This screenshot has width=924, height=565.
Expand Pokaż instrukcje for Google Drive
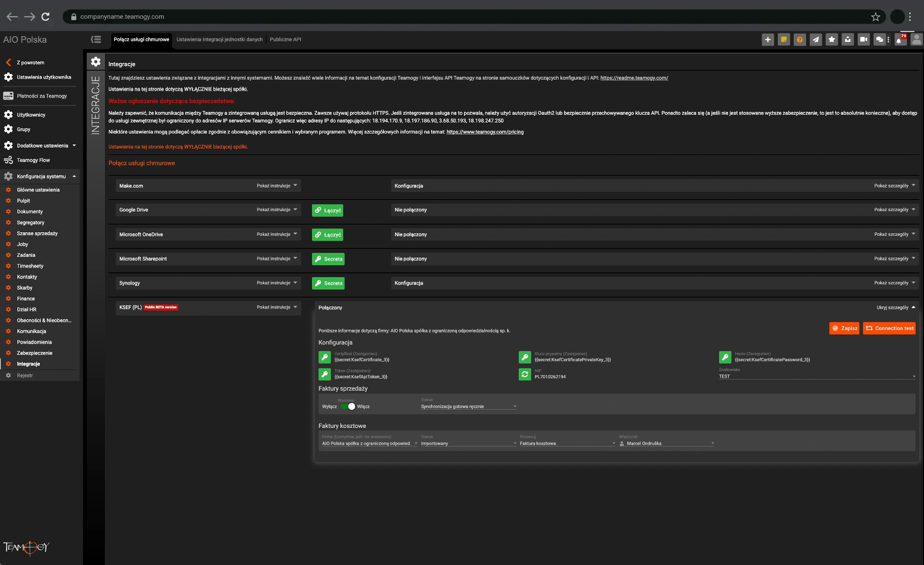pyautogui.click(x=277, y=210)
